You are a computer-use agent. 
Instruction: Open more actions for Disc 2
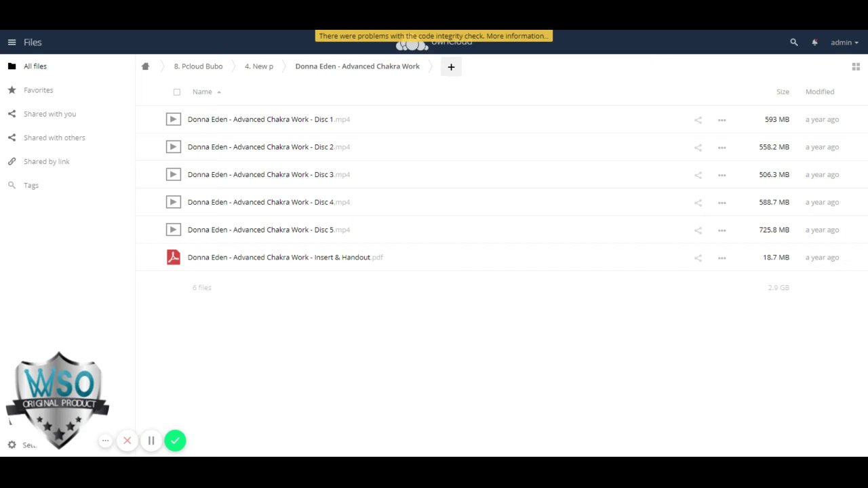pyautogui.click(x=722, y=148)
